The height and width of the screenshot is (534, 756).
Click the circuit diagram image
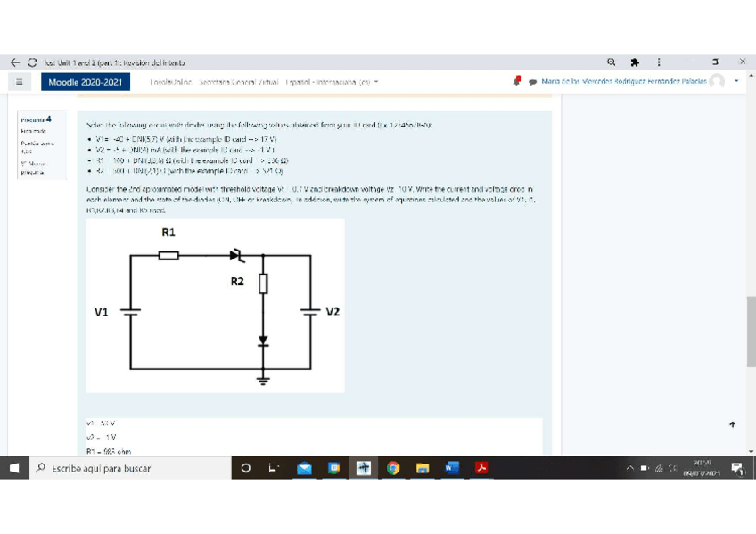[216, 306]
